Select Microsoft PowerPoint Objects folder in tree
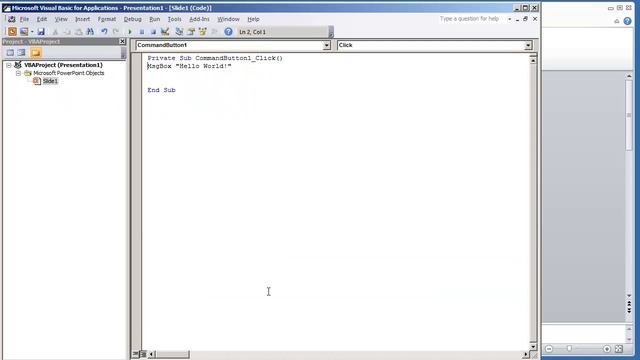 69,73
